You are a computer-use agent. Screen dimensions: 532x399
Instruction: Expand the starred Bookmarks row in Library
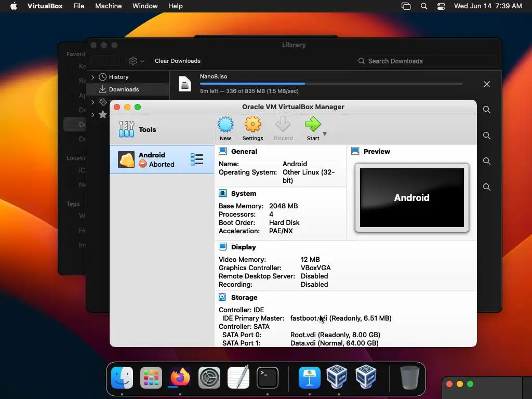(x=93, y=115)
